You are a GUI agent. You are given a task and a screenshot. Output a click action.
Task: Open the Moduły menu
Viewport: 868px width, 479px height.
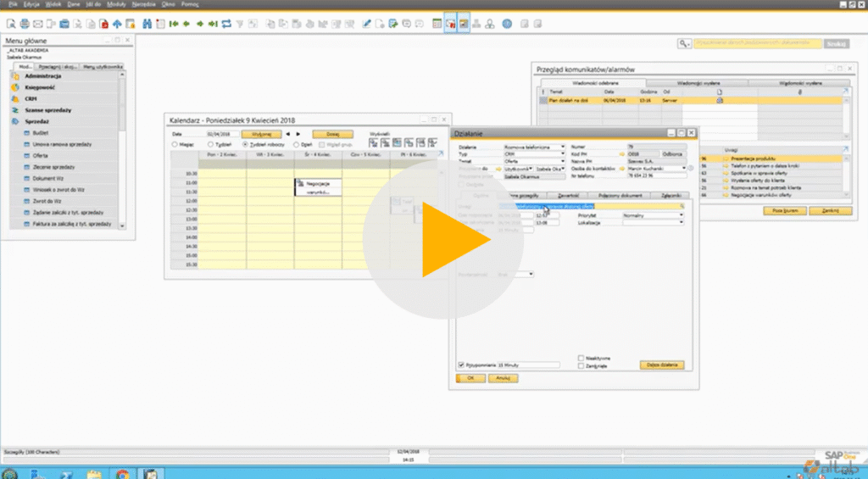[x=116, y=4]
